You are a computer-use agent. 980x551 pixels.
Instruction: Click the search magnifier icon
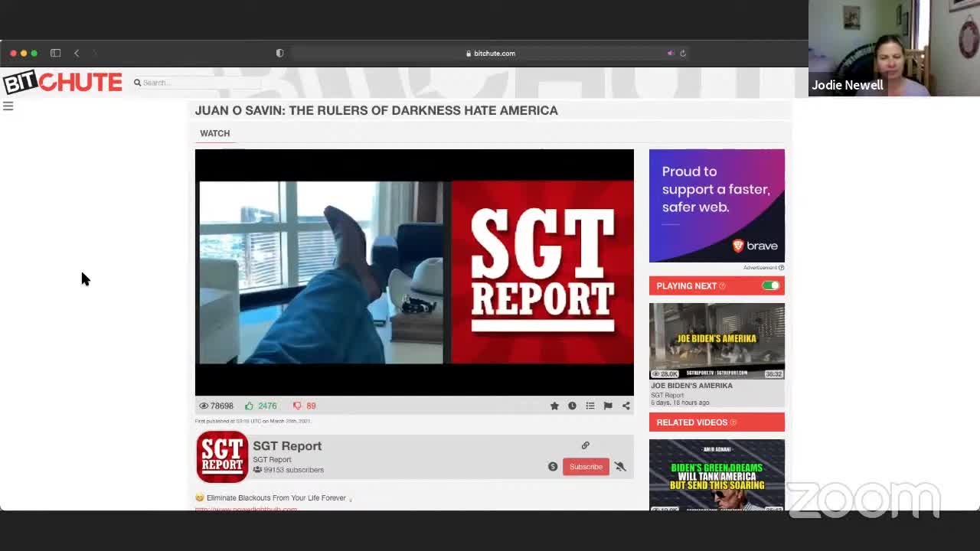(x=137, y=83)
